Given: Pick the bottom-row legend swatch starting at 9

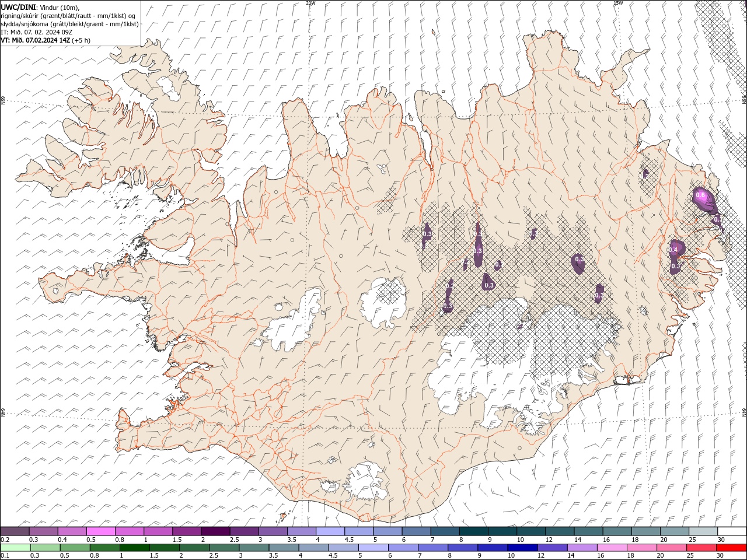Looking at the screenshot, I should [x=493, y=548].
